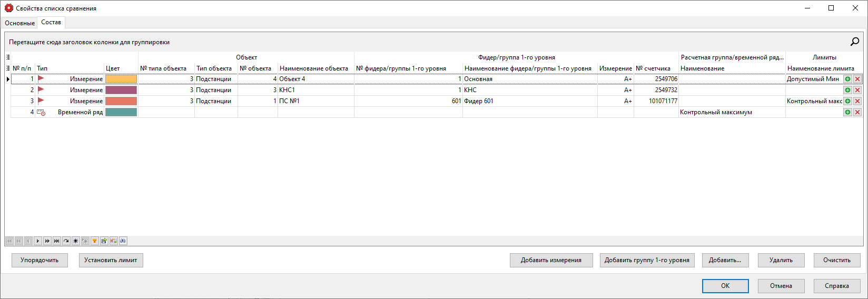Image resolution: width=868 pixels, height=299 pixels.
Task: Click the orange filter icon in navigator
Action: point(95,241)
